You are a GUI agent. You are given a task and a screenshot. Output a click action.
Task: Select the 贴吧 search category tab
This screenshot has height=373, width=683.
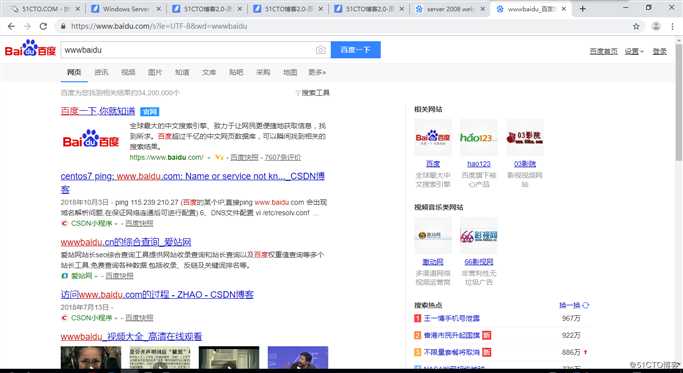[236, 72]
